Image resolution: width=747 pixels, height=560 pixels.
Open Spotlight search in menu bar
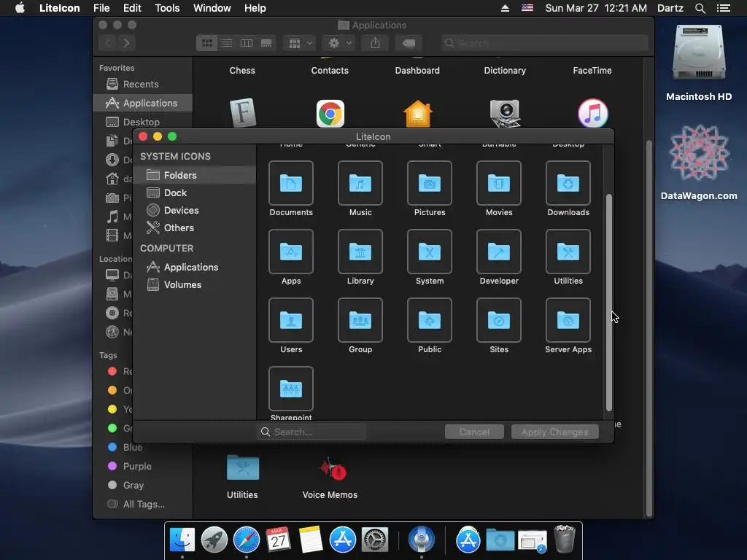coord(700,8)
